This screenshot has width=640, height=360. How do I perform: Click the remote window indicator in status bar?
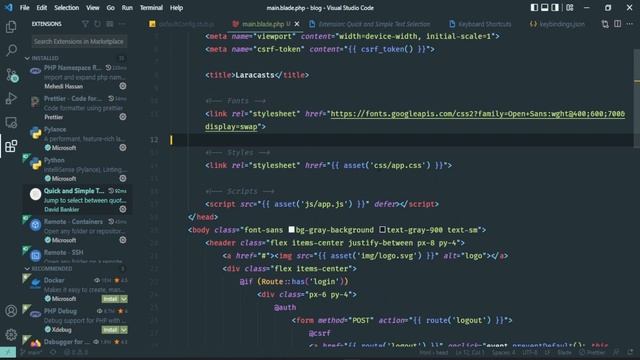click(x=8, y=352)
